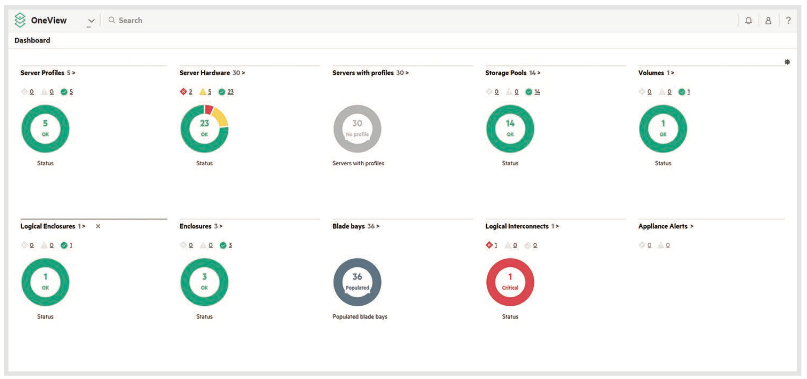807x379 pixels.
Task: Click the OneView stacked-layers logo icon
Action: 20,20
